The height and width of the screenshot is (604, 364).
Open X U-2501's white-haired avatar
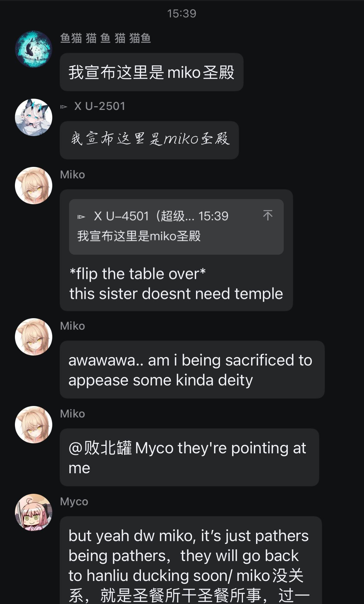(x=34, y=117)
